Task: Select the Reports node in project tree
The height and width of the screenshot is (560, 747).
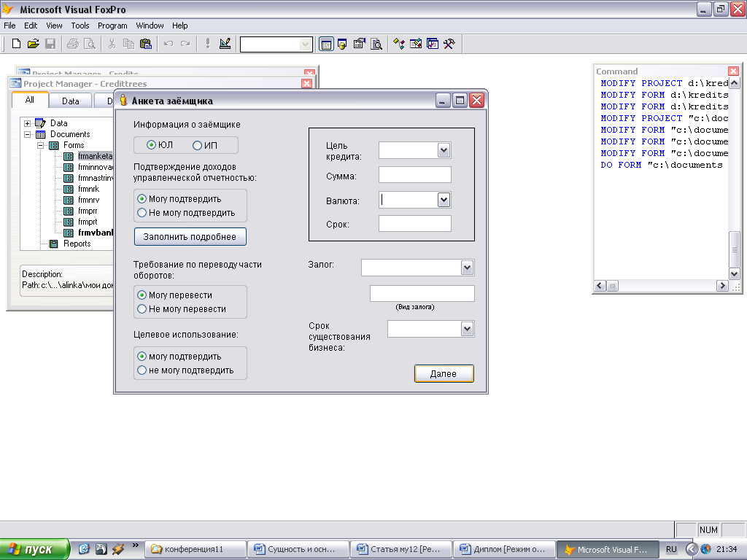Action: click(77, 244)
